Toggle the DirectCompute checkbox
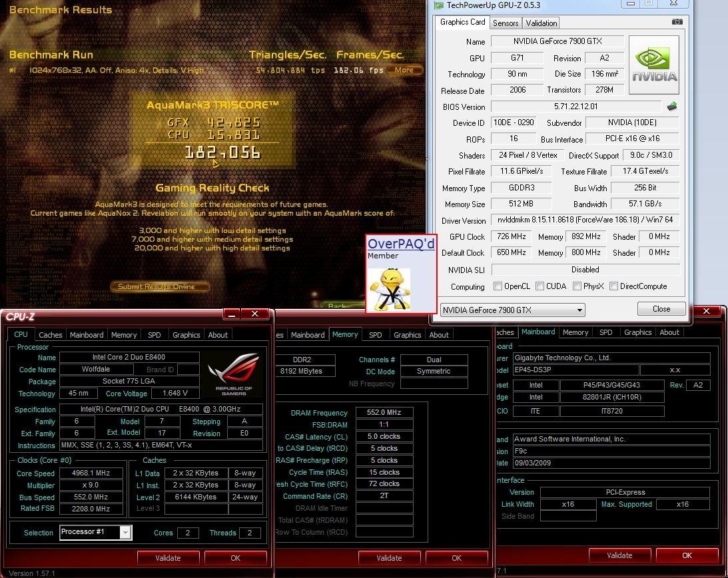 613,286
